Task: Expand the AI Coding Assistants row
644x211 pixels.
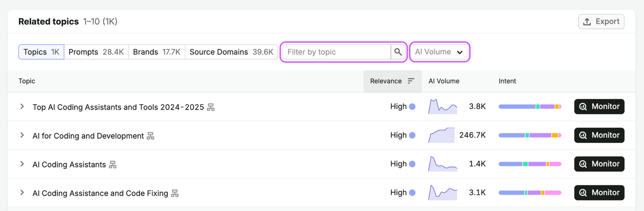Action: click(x=22, y=164)
